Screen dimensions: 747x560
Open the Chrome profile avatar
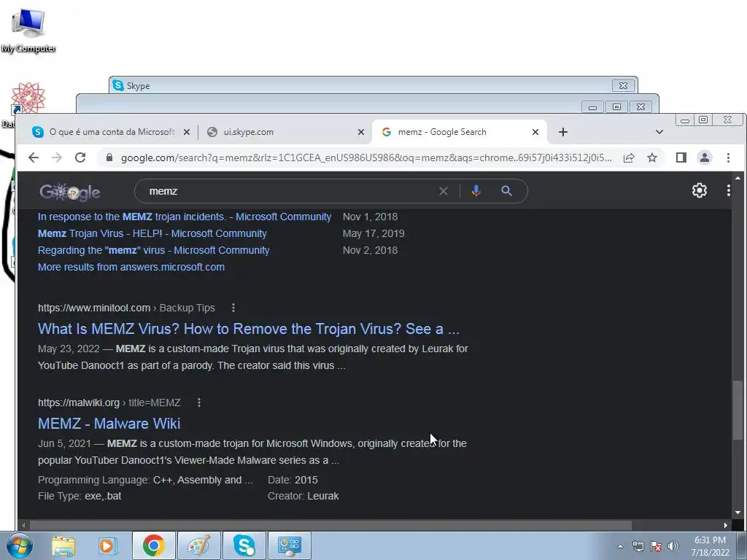coord(705,157)
